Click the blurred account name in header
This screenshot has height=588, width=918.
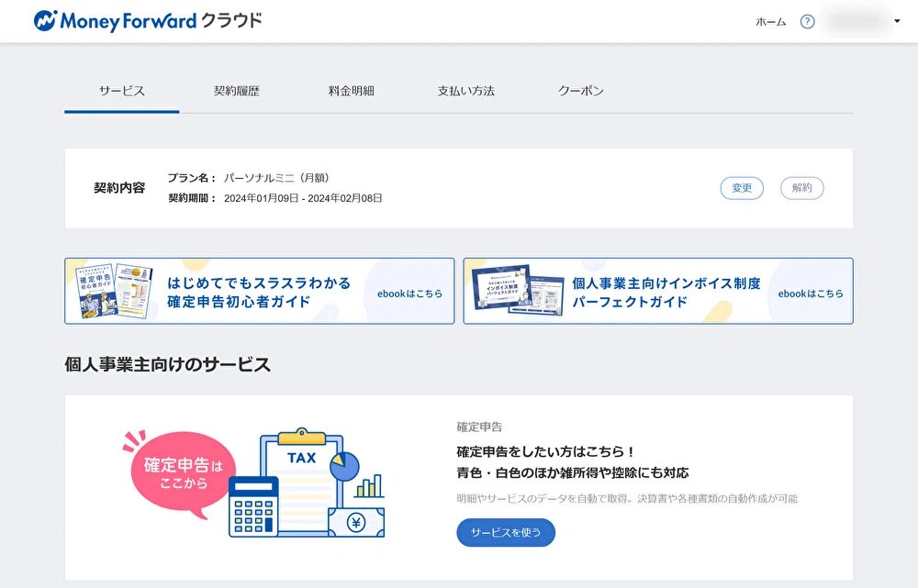point(857,22)
